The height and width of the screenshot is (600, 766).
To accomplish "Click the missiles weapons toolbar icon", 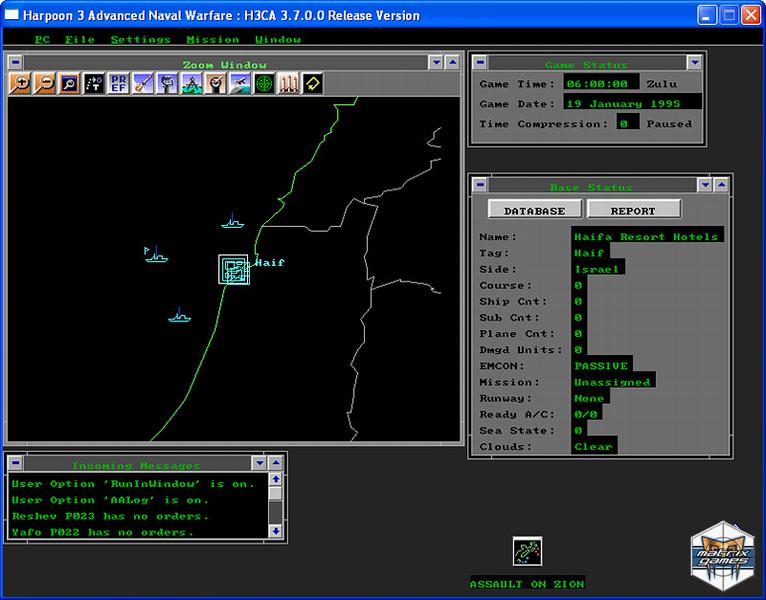I will point(288,84).
